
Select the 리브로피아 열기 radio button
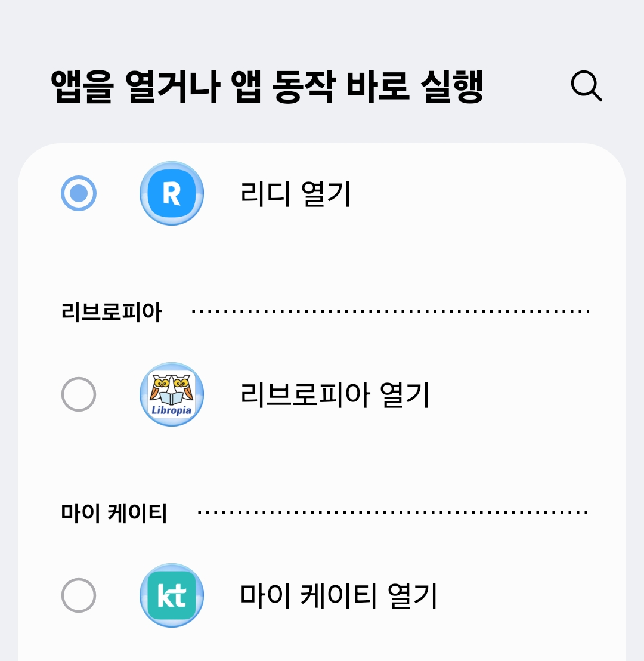pos(79,394)
